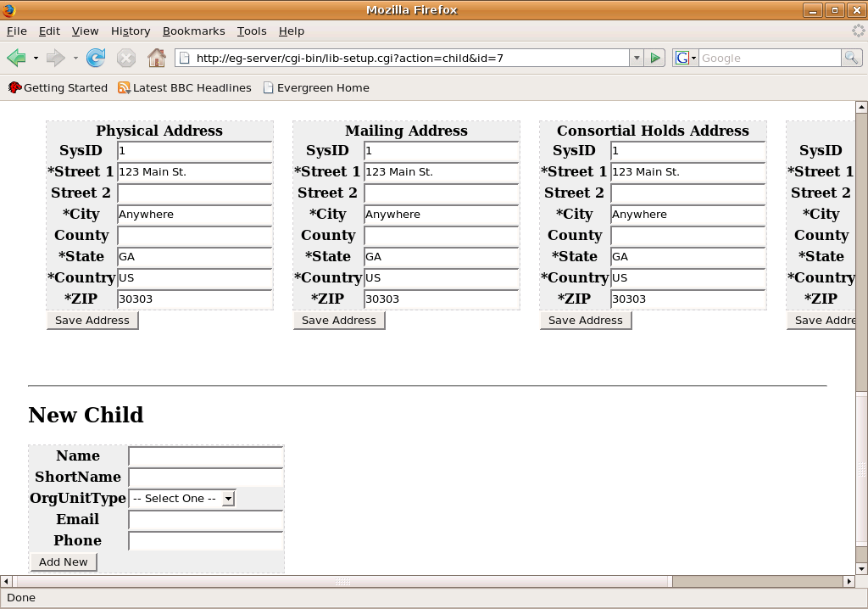Open the Getting Started bookmark
This screenshot has height=609, width=868.
58,87
